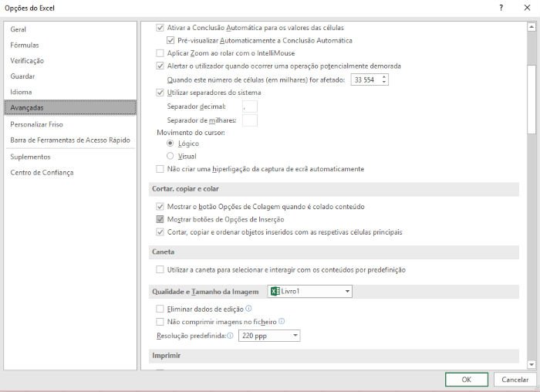Click the Separador decimal field
The height and width of the screenshot is (392, 540).
click(x=250, y=106)
